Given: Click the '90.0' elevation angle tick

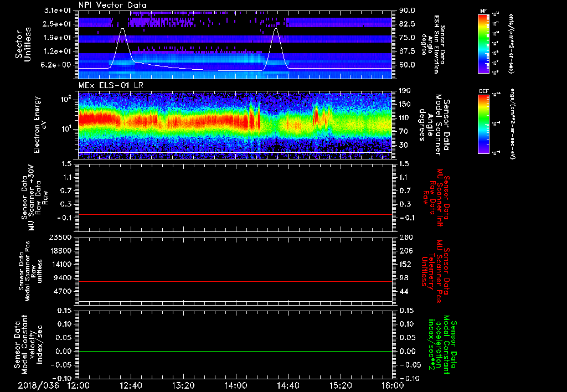Looking at the screenshot, I should 407,11.
